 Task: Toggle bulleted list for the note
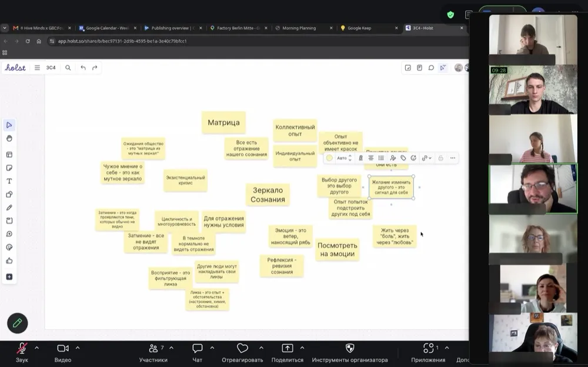pyautogui.click(x=382, y=158)
